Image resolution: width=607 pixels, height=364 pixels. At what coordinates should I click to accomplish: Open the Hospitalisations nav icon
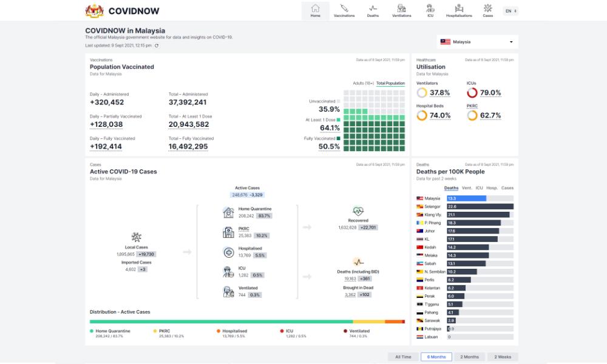pos(459,9)
